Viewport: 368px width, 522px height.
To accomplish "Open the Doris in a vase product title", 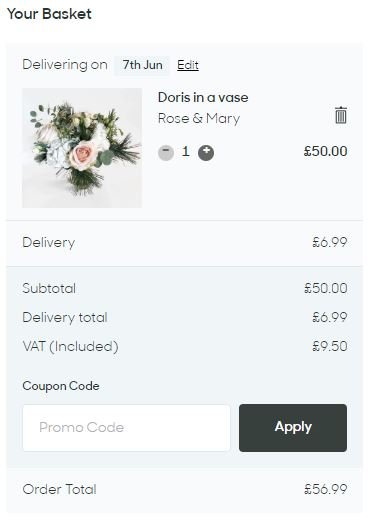I will pyautogui.click(x=203, y=97).
